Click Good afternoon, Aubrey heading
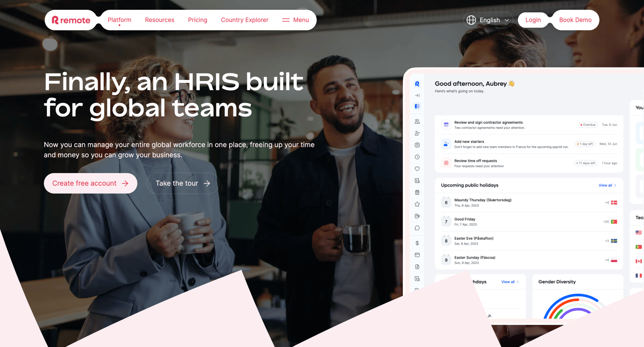The width and height of the screenshot is (644, 347). (474, 84)
